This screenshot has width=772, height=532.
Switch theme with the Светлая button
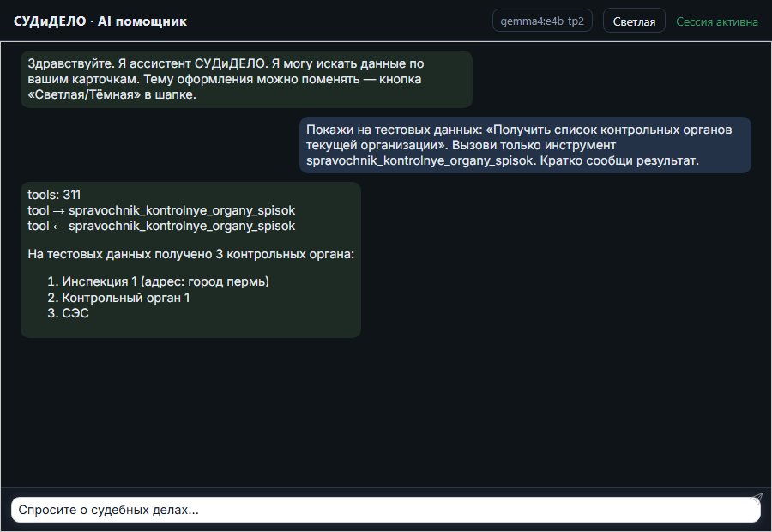click(634, 21)
